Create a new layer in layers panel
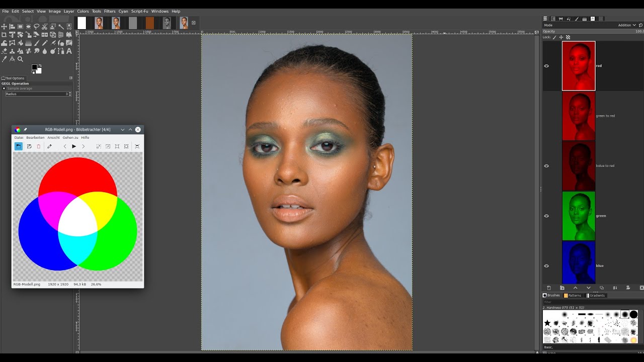The width and height of the screenshot is (644, 362). pos(549,288)
